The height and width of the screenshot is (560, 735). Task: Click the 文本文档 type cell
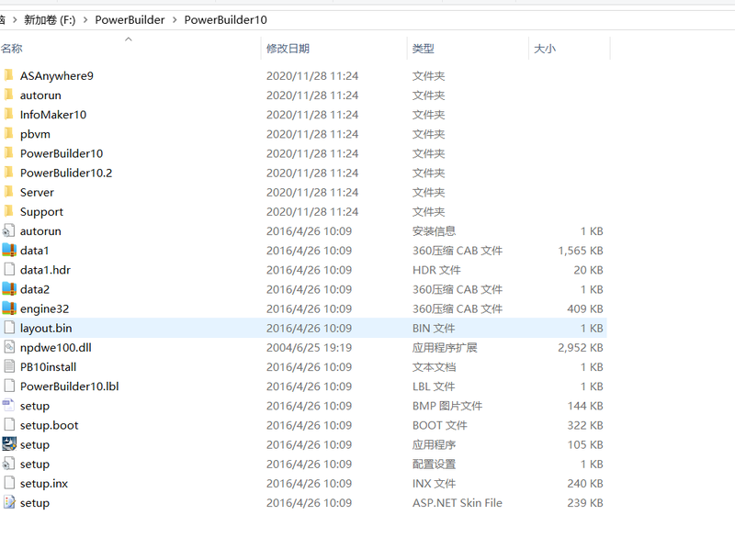tap(434, 367)
